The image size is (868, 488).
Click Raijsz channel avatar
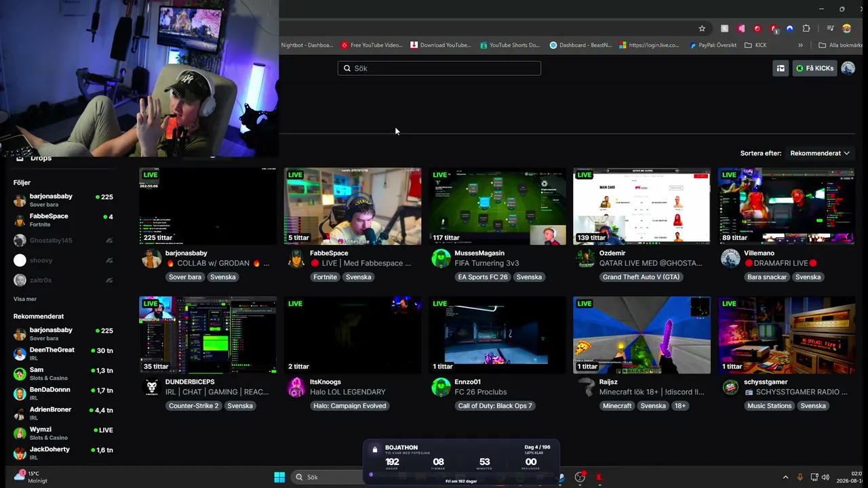[586, 387]
